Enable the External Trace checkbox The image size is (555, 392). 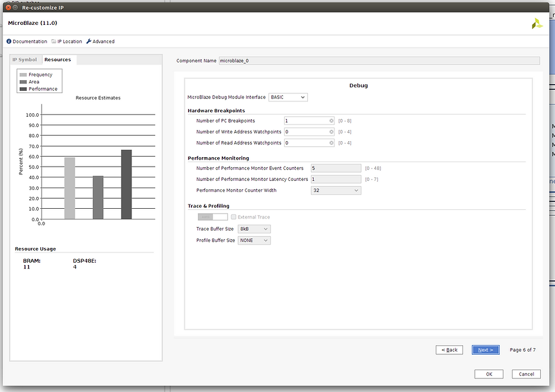(x=234, y=217)
